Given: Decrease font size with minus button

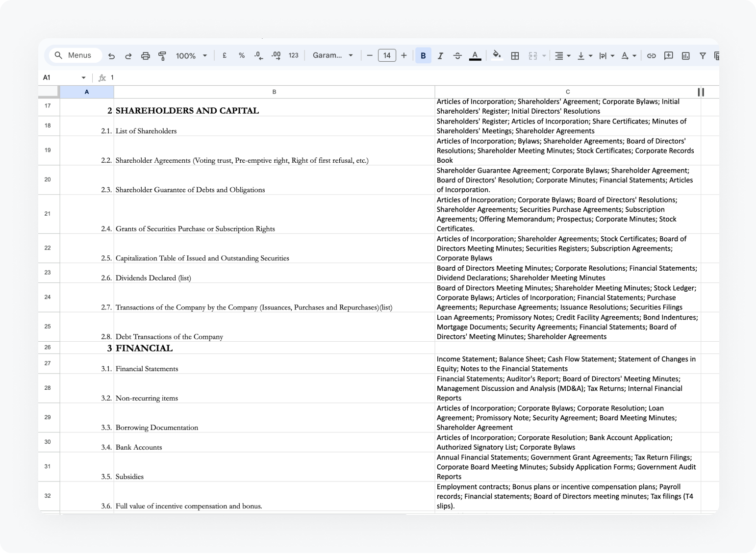Looking at the screenshot, I should click(370, 55).
